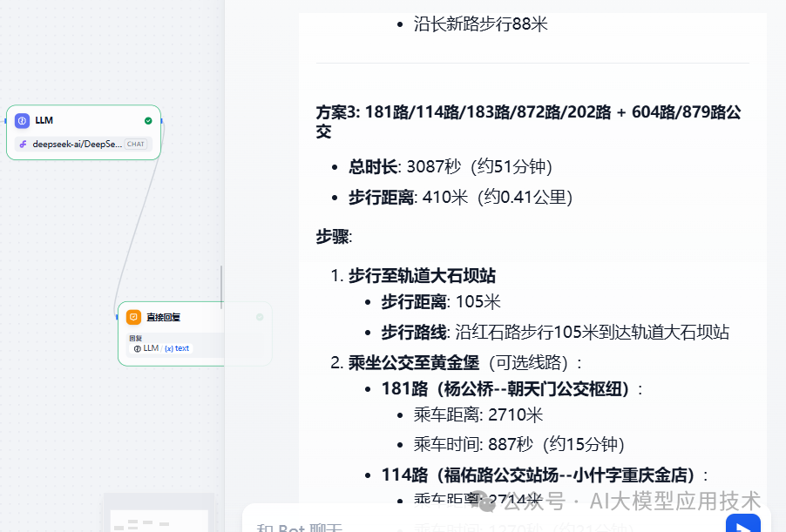
Task: Click the output port on LLM node
Action: click(163, 120)
